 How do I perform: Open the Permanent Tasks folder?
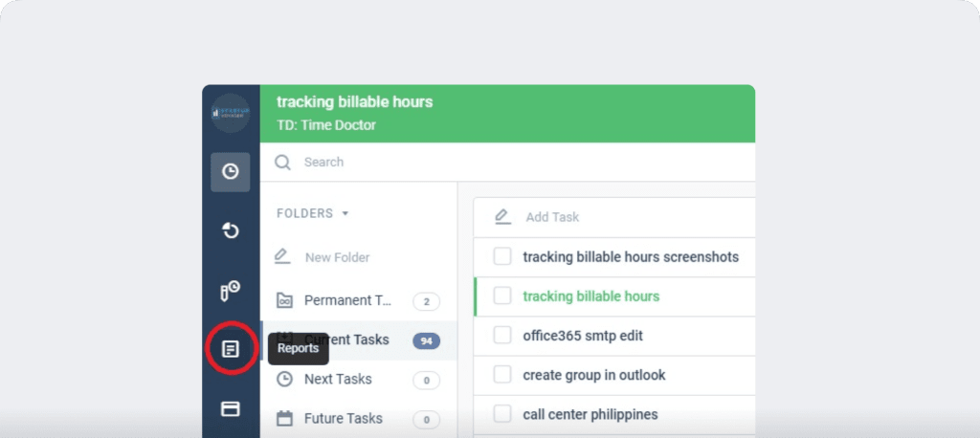347,300
